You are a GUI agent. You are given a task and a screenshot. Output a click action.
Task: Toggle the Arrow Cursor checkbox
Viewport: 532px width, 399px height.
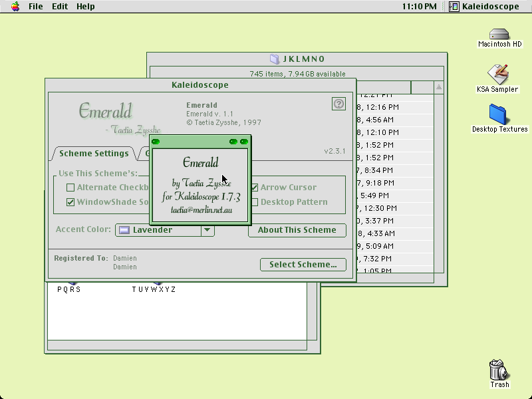(x=255, y=188)
